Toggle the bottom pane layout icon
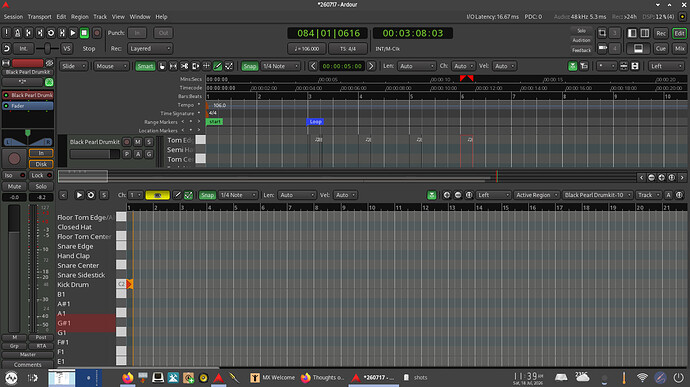 point(638,49)
